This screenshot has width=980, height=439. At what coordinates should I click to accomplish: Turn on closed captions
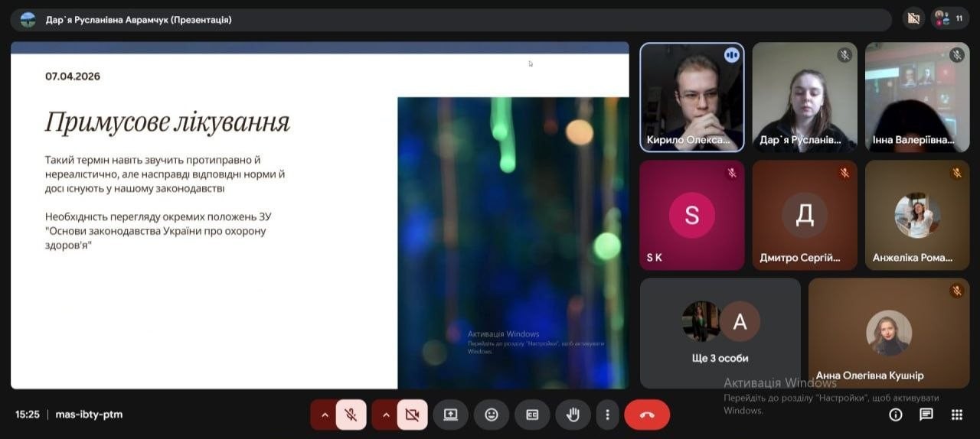click(x=532, y=415)
